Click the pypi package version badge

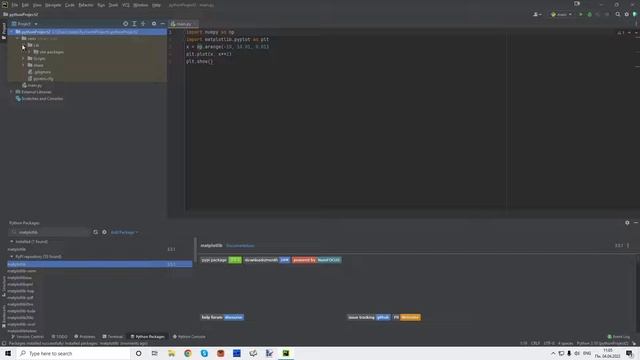click(x=221, y=260)
